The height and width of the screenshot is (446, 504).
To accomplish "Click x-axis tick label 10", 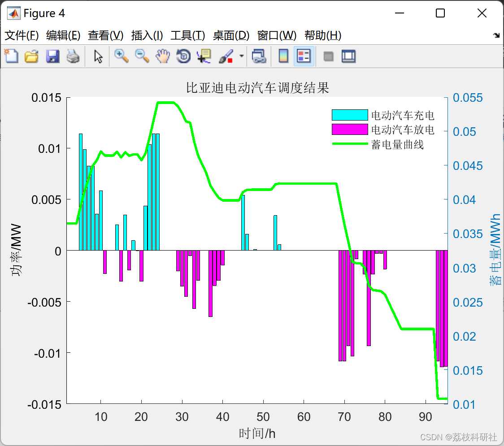I will 100,417.
